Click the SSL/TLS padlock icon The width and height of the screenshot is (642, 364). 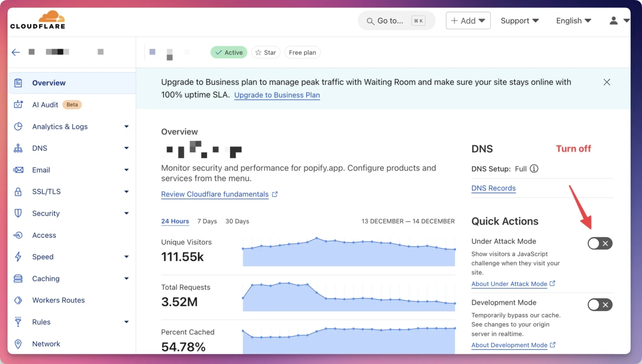18,191
